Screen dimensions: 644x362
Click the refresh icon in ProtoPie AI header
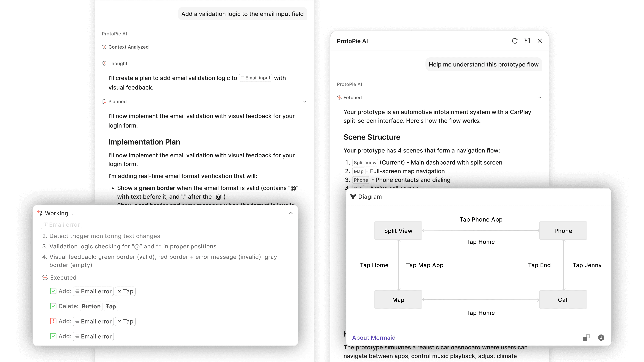click(515, 41)
